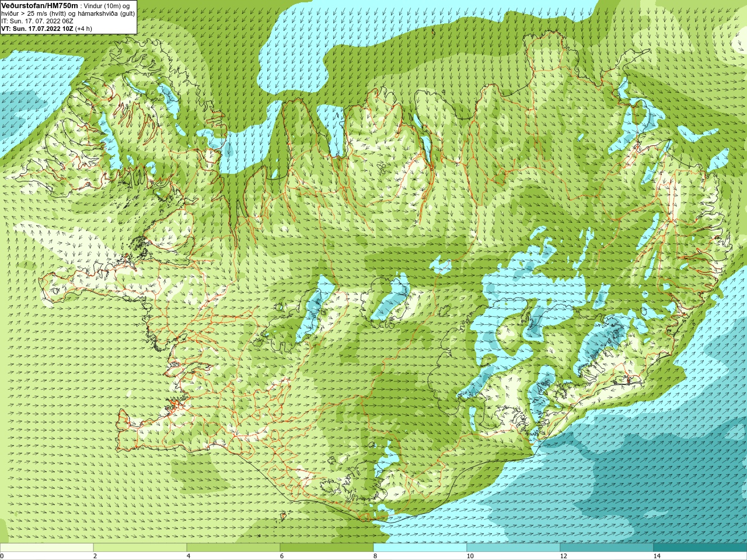The height and width of the screenshot is (560, 747).
Task: Click the 'IT: Sun. 17. 07. 2022 06Z' line
Action: click(37, 20)
